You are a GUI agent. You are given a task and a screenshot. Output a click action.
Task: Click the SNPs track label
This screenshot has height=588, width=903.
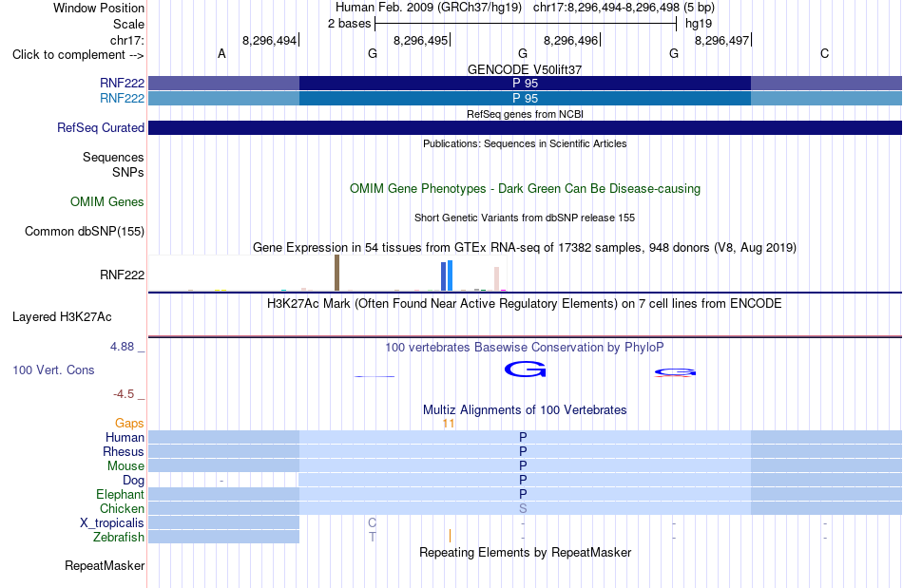pos(128,173)
